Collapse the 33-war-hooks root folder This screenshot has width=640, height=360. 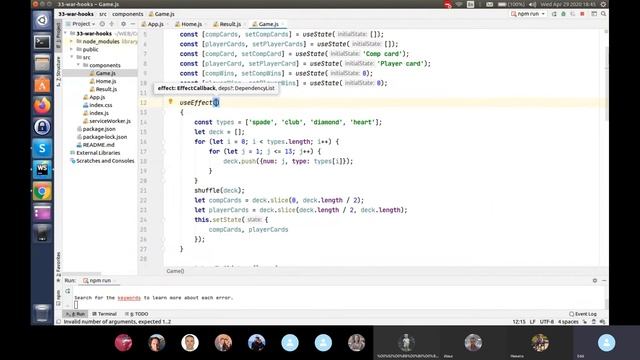click(x=66, y=33)
